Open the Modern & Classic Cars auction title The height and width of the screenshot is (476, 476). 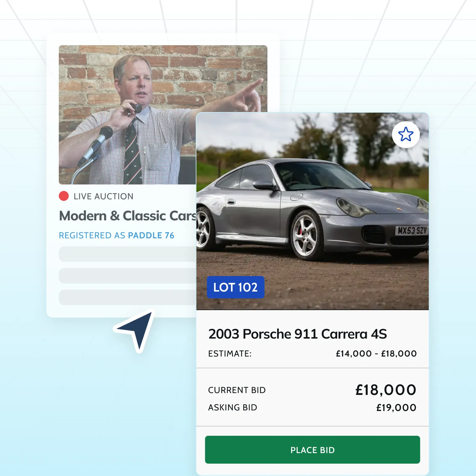pos(128,216)
